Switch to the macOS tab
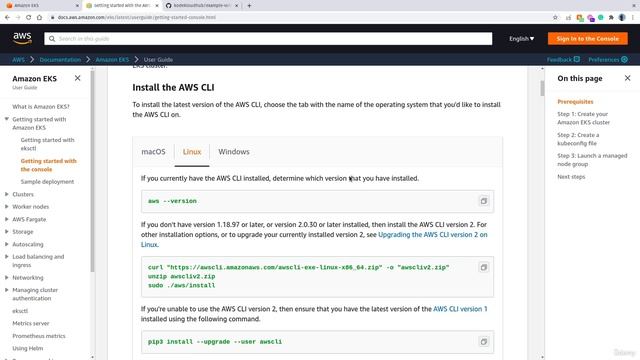Image resolution: width=640 pixels, height=360 pixels. point(153,152)
